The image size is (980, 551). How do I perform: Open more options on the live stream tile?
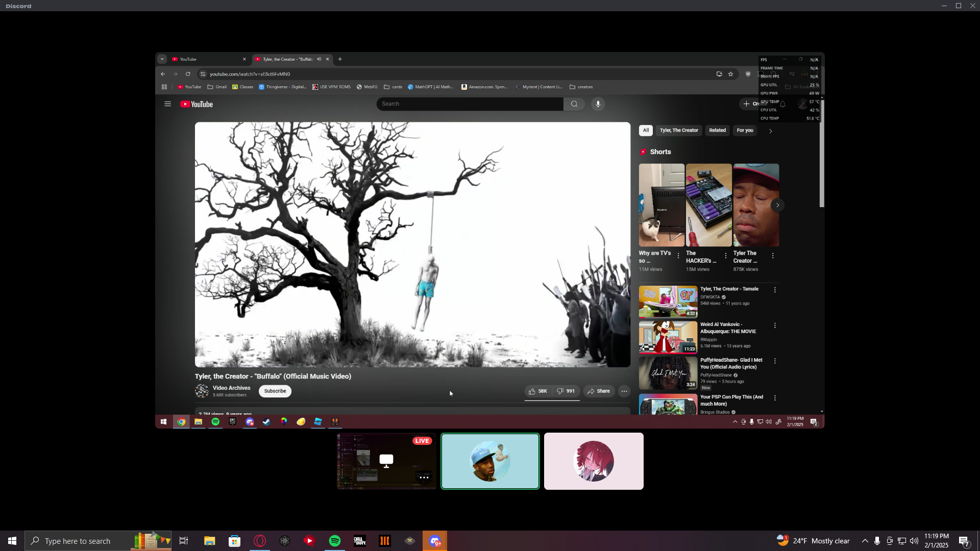424,478
